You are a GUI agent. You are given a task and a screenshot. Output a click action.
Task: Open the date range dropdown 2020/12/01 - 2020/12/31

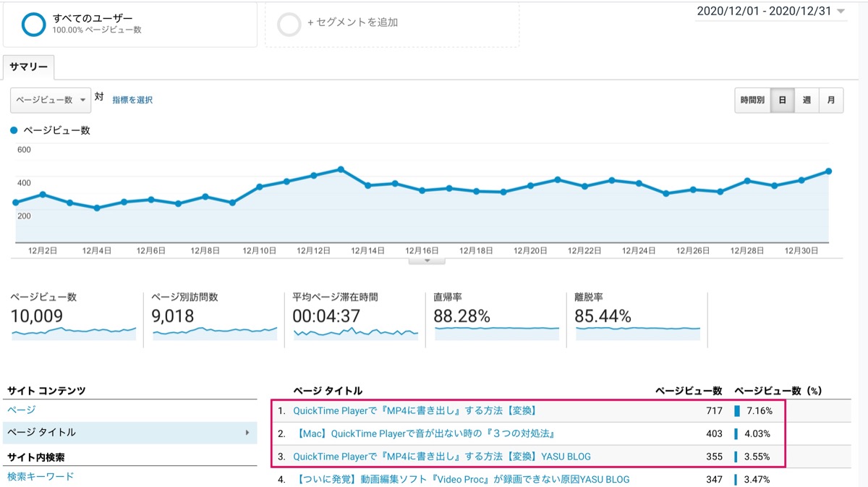coord(771,11)
